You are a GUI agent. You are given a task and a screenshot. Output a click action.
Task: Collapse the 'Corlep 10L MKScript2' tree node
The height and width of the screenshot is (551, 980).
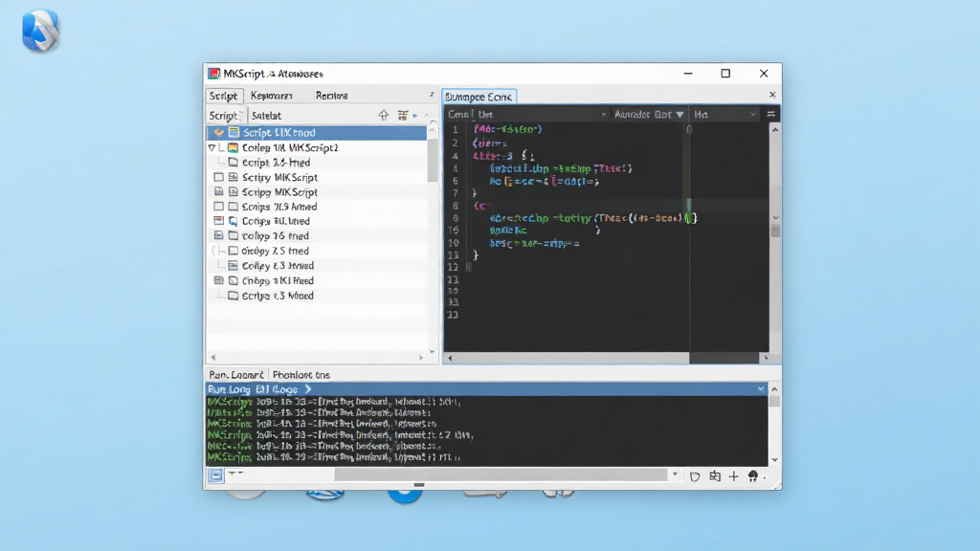point(212,148)
